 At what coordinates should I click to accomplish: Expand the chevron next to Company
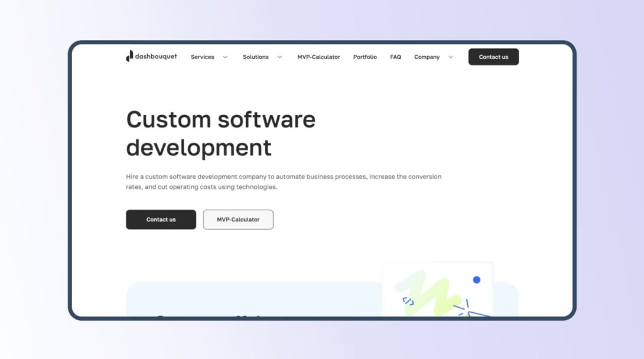[x=451, y=57]
